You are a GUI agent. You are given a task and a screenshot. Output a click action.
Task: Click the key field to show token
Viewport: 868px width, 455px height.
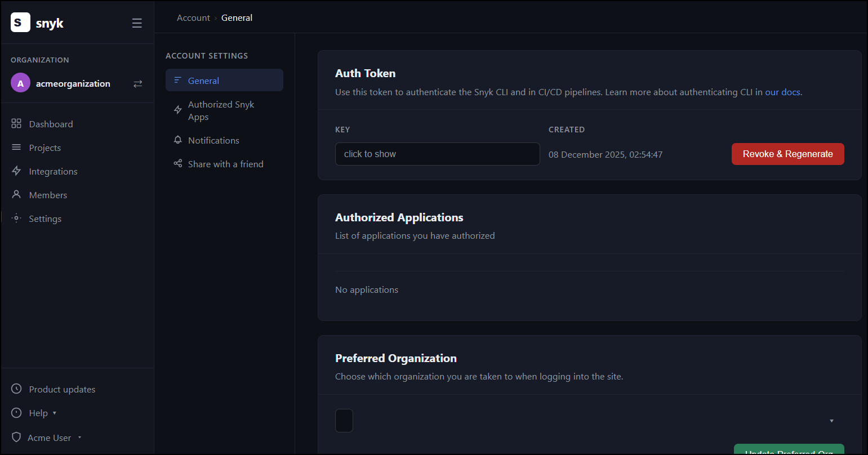coord(437,154)
